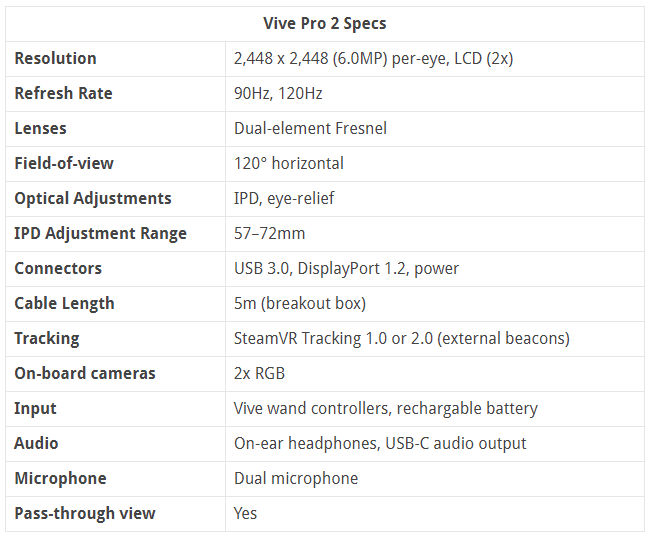Image resolution: width=652 pixels, height=539 pixels.
Task: Click the 2,448 x 2,448 per-eye resolution value
Action: [373, 58]
